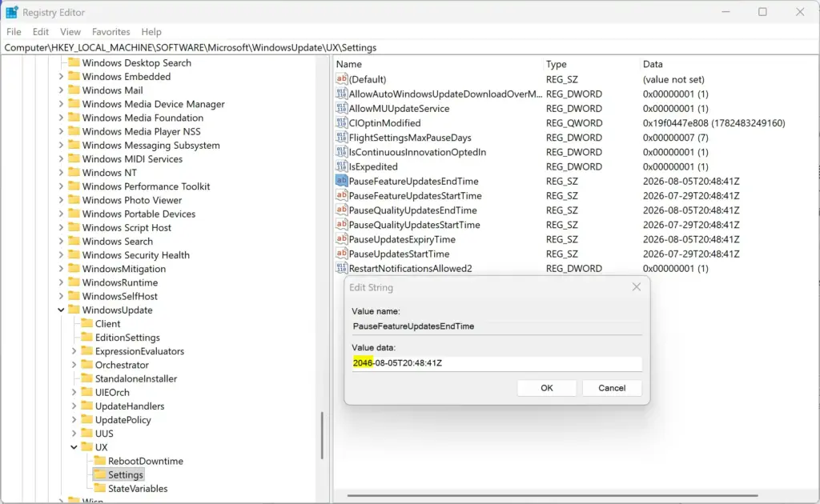
Task: Click the CIOptinModified QWORD icon
Action: coord(341,122)
